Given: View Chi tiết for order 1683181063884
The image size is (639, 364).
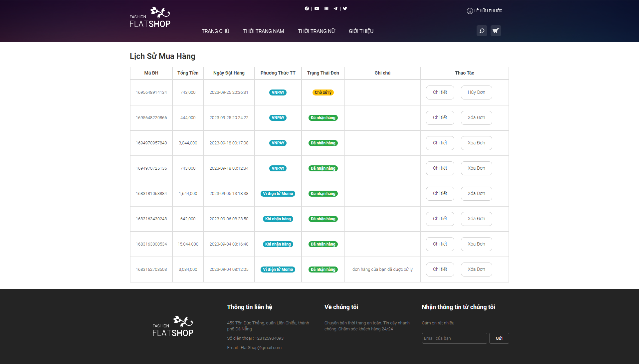Looking at the screenshot, I should coord(440,194).
